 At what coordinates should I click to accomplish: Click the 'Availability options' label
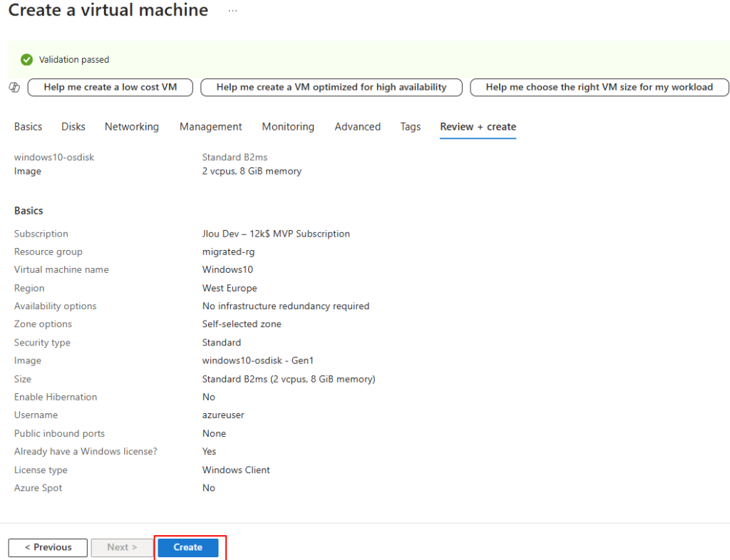click(55, 306)
